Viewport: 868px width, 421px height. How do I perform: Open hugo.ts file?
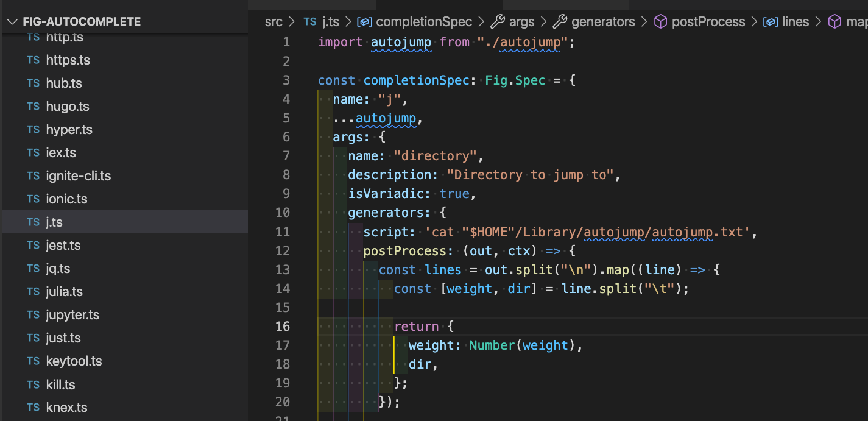[x=67, y=107]
